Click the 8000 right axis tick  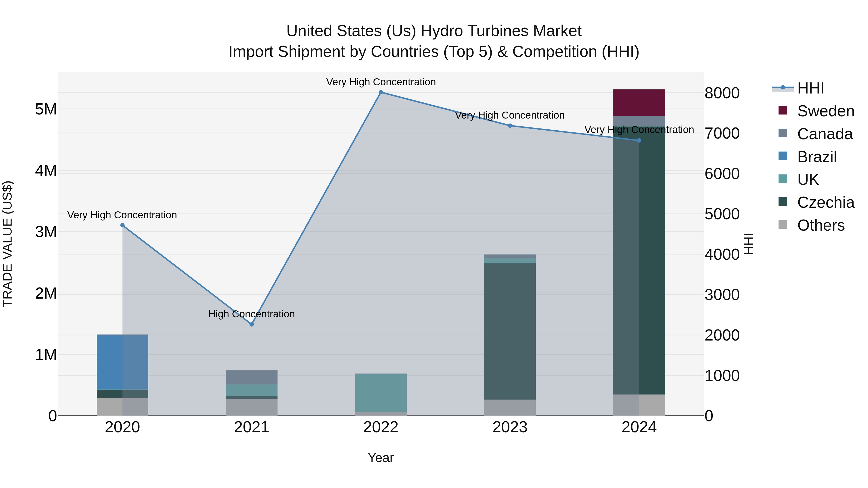722,93
